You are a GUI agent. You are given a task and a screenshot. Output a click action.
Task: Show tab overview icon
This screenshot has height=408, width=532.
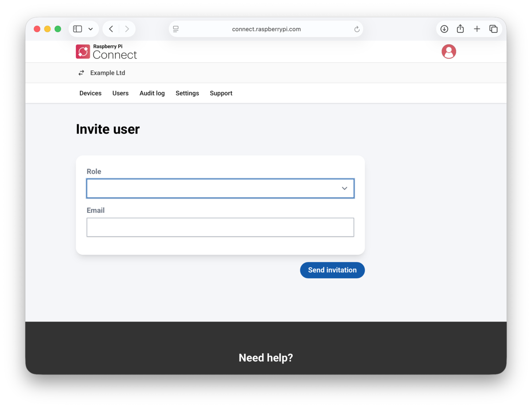[493, 29]
